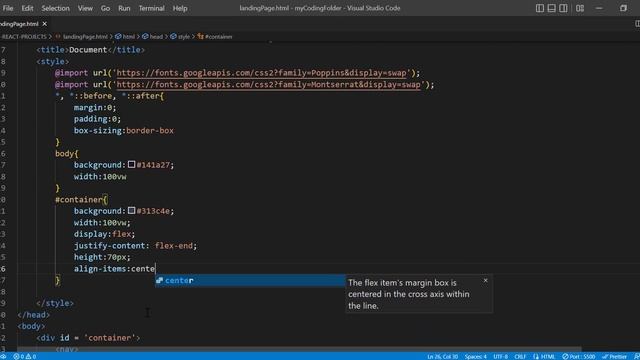Viewport: 640px width, 360px height.
Task: Click the Prettier status bar item
Action: (x=614, y=356)
